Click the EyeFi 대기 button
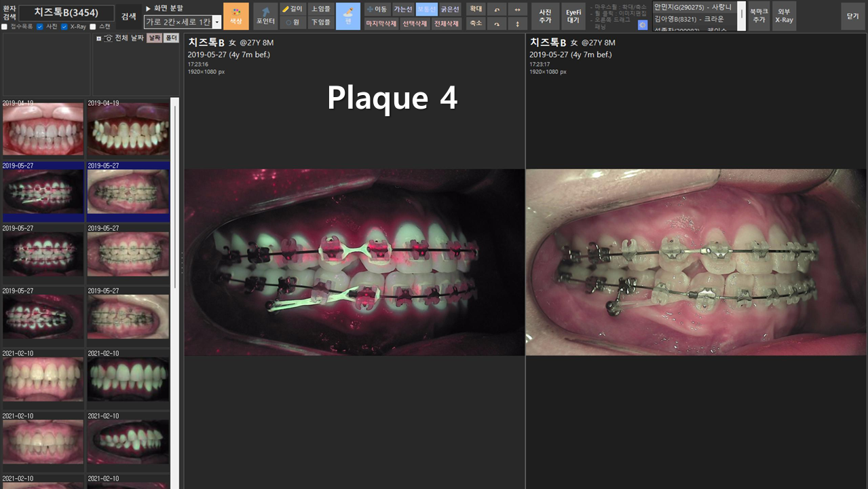The width and height of the screenshot is (868, 489). [573, 16]
